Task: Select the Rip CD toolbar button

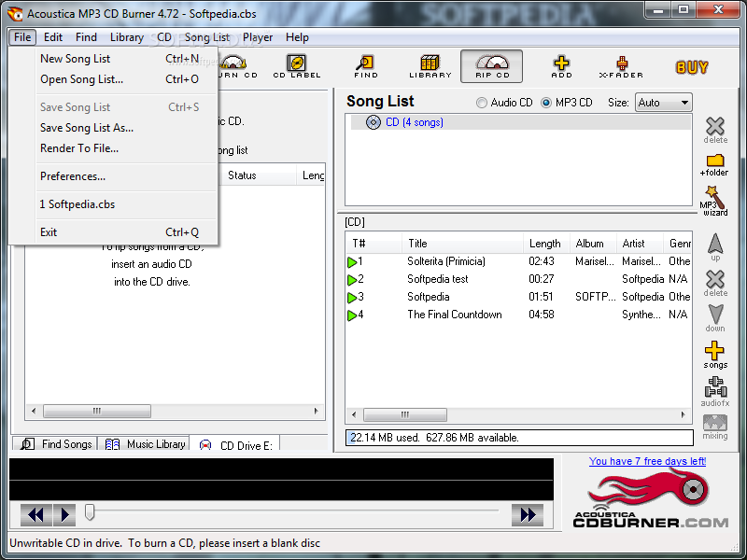Action: 492,66
